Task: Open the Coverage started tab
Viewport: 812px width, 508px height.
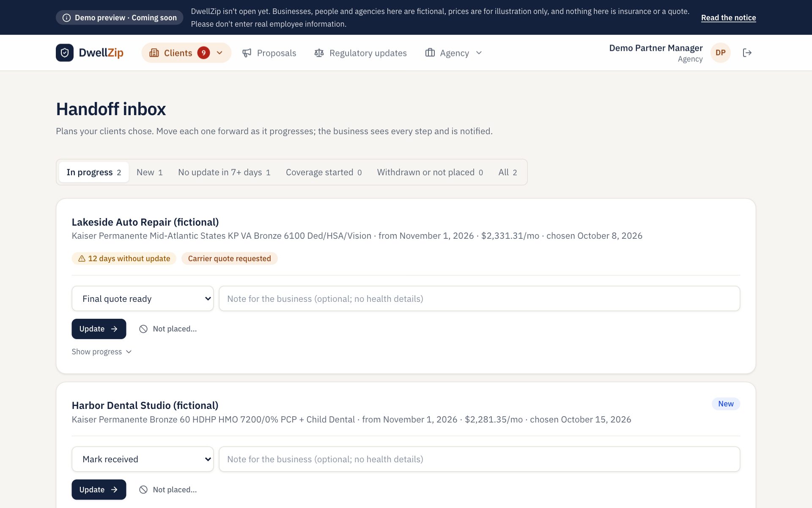Action: coord(324,172)
